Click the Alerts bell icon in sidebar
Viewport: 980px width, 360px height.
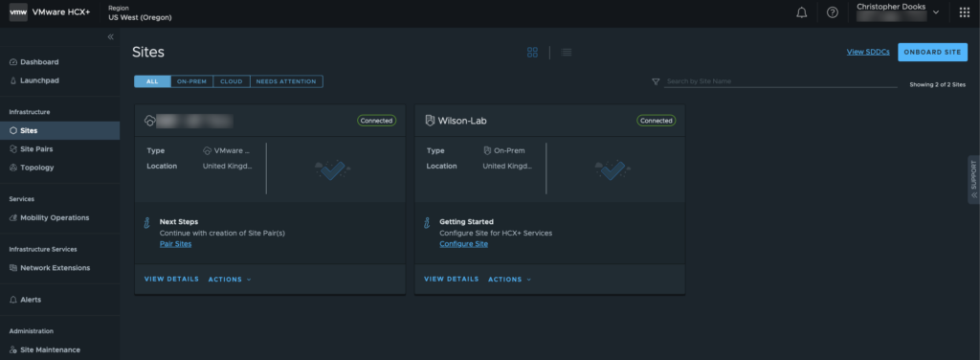(13, 300)
